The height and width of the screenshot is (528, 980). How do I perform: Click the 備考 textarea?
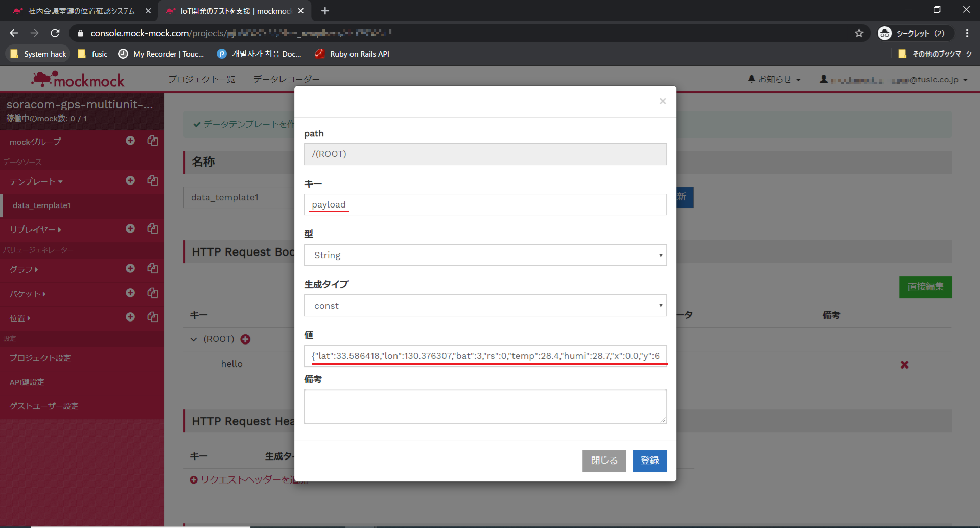click(485, 406)
